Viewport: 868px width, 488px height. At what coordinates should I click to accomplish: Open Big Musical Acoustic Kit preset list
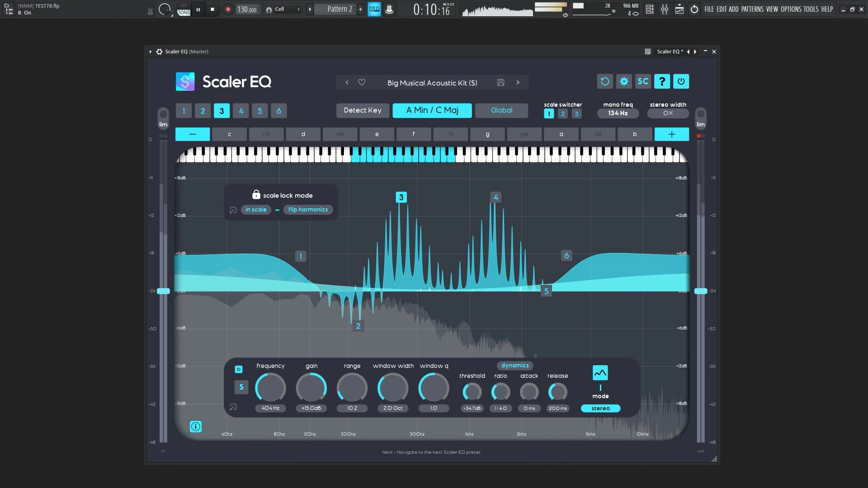click(432, 83)
